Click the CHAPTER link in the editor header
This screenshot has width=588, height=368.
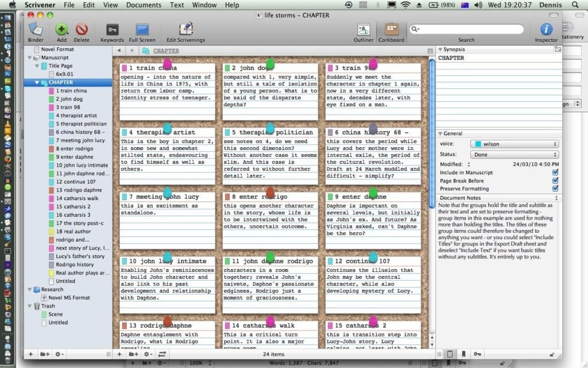point(166,51)
